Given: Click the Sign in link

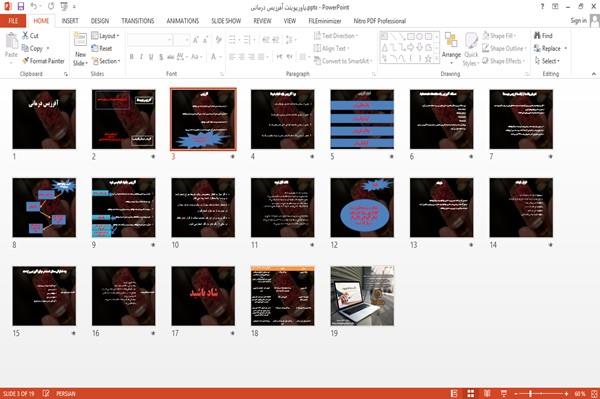Looking at the screenshot, I should click(578, 21).
